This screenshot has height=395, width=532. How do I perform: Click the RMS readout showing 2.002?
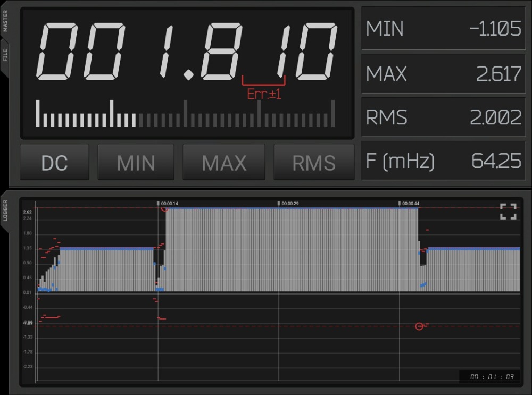[x=443, y=117]
